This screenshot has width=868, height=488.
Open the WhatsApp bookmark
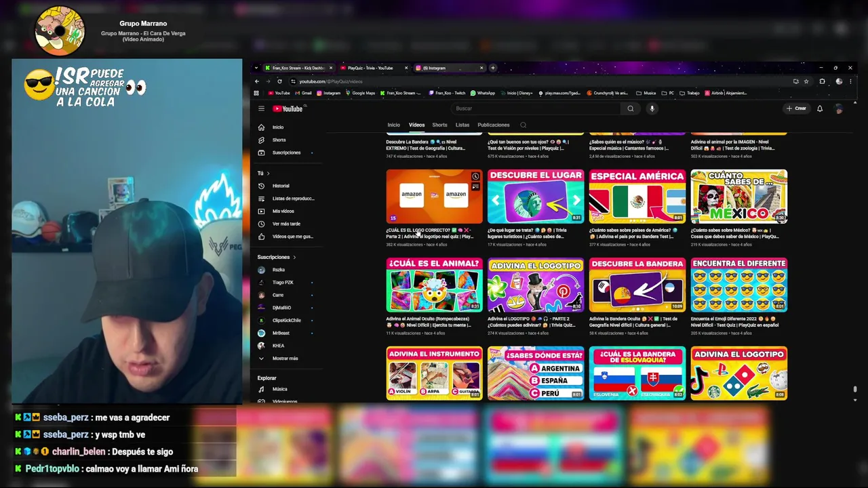[x=483, y=93]
